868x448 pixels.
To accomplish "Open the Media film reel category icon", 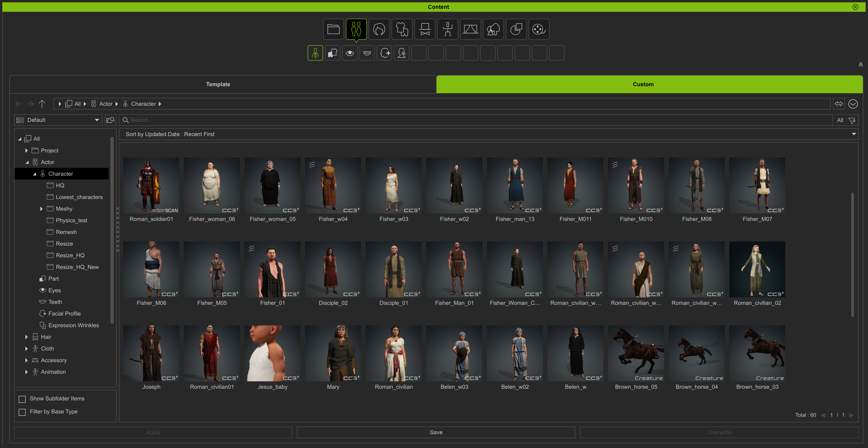I will click(x=539, y=29).
